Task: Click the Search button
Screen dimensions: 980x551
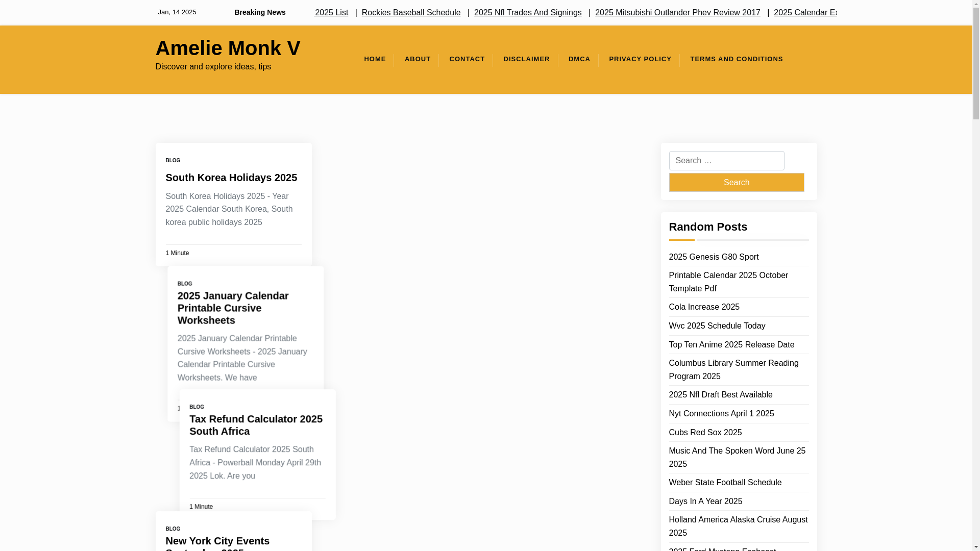Action: point(736,182)
